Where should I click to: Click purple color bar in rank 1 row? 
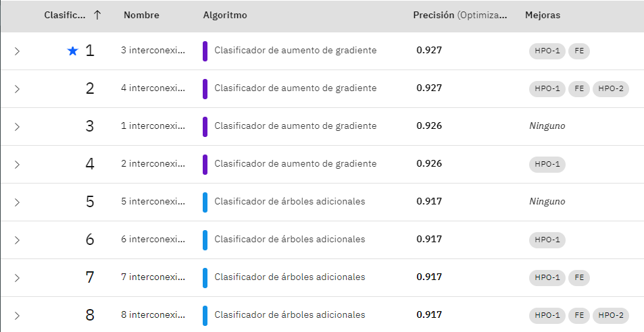coord(205,51)
